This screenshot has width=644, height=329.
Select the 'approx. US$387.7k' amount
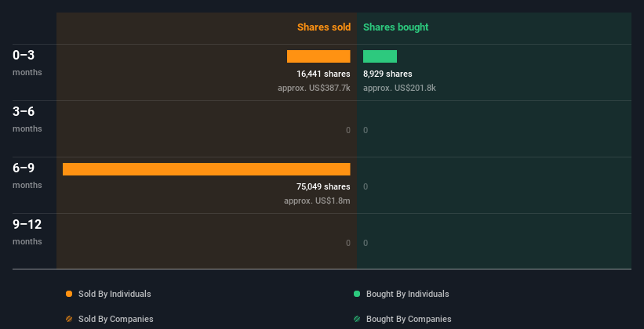click(315, 88)
